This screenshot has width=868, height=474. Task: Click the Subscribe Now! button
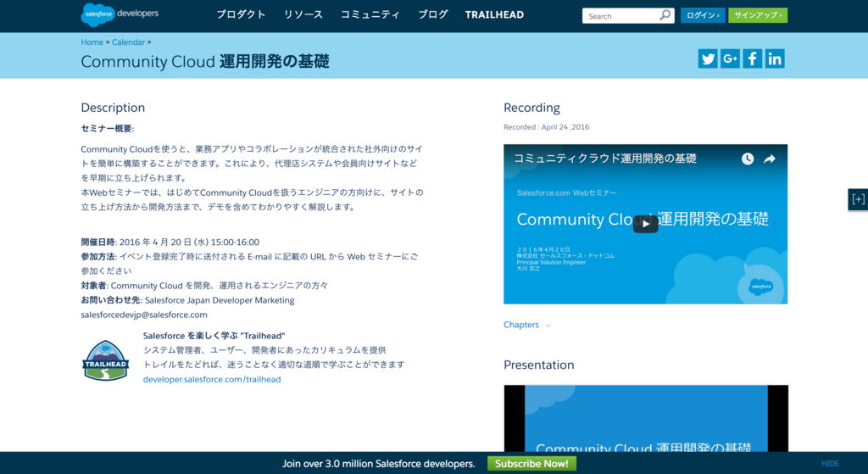pos(531,464)
